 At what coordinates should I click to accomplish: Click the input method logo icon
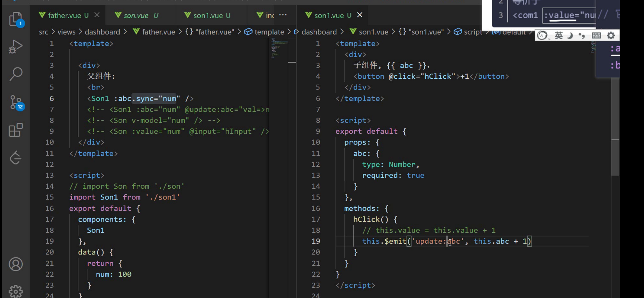tap(543, 35)
